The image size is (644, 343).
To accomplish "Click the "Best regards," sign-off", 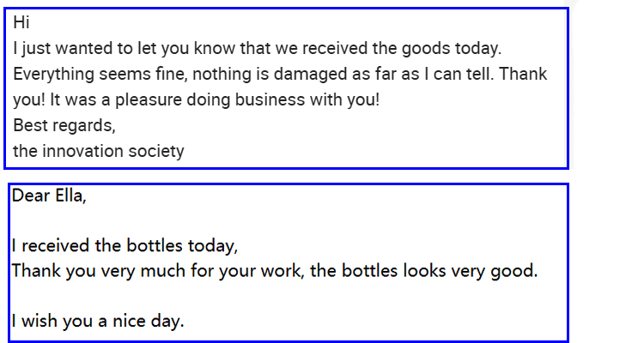I will point(64,125).
